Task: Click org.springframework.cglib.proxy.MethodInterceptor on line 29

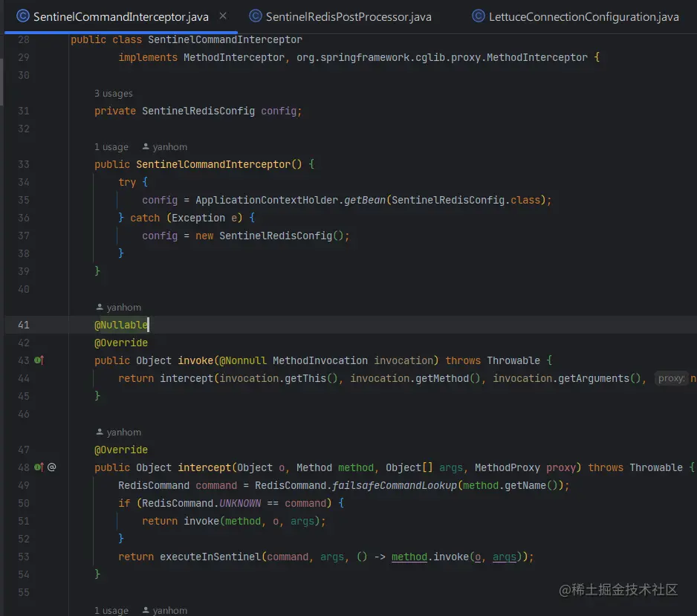Action: (x=442, y=57)
